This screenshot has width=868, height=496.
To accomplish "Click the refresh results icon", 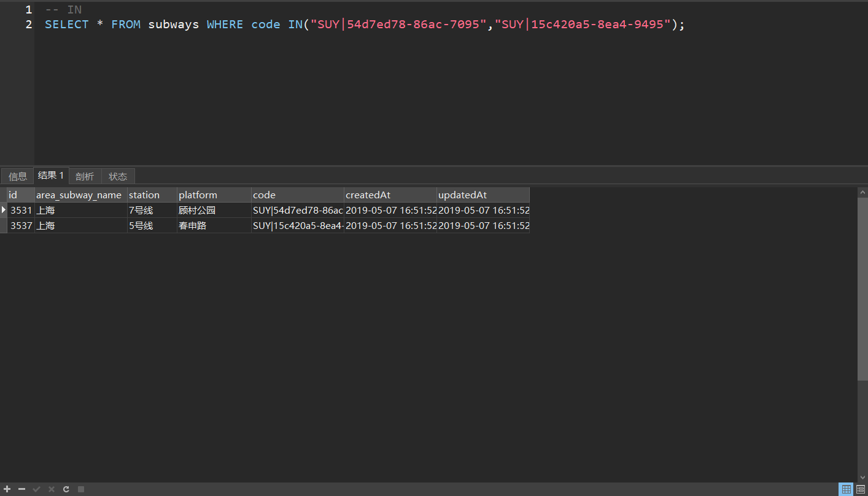I will click(x=66, y=489).
